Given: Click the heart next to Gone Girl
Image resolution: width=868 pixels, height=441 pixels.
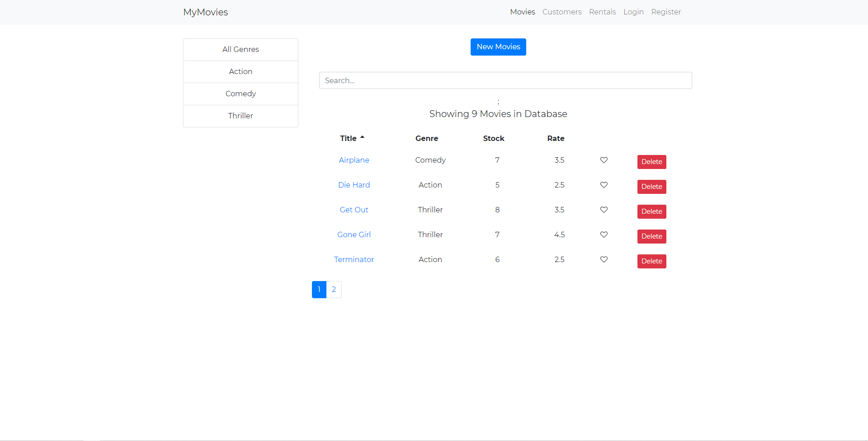Looking at the screenshot, I should click(604, 235).
